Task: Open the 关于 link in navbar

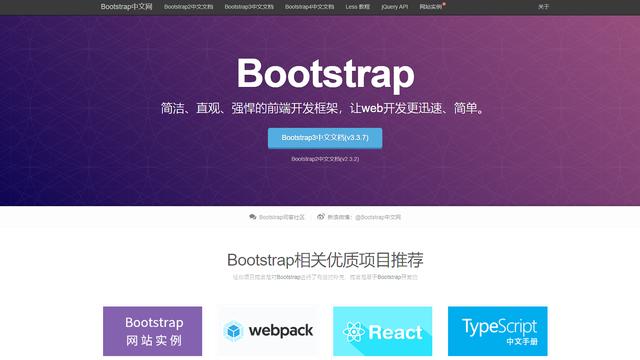Action: pos(543,7)
